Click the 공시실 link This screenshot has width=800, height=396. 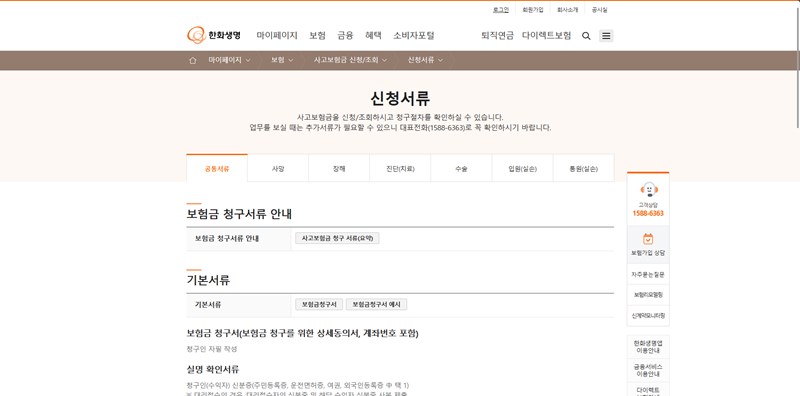[599, 10]
